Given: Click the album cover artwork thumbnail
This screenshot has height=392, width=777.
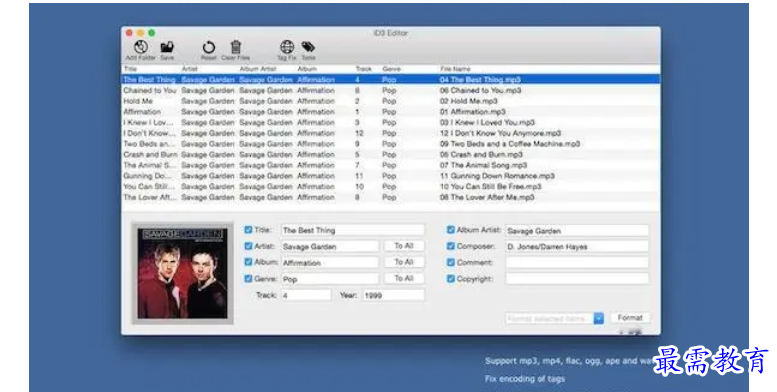Looking at the screenshot, I should tap(182, 273).
